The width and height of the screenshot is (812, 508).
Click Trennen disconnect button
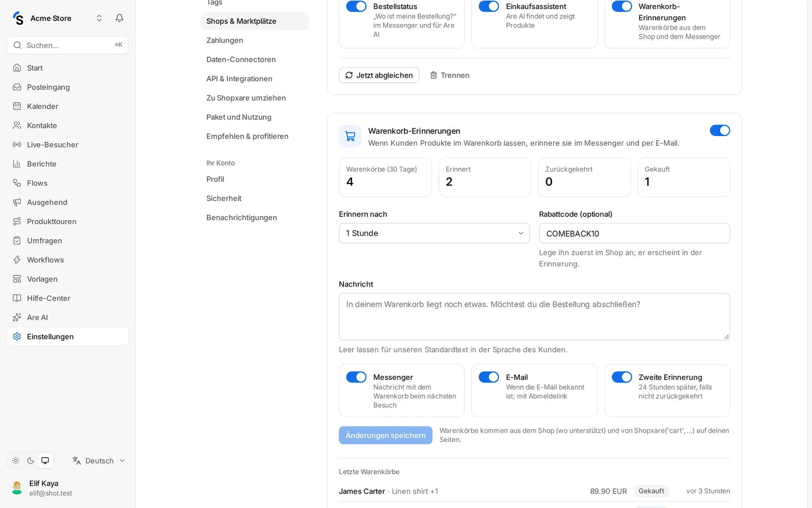click(x=450, y=75)
